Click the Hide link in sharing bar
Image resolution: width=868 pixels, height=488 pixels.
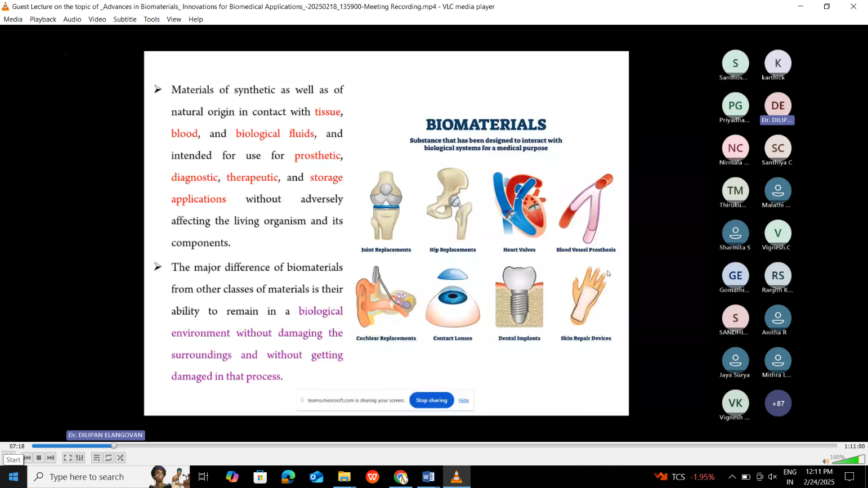click(x=463, y=400)
